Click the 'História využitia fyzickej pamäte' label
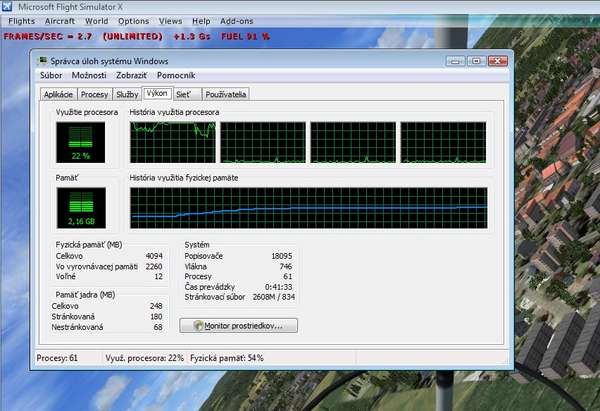This screenshot has height=411, width=600. coord(184,178)
